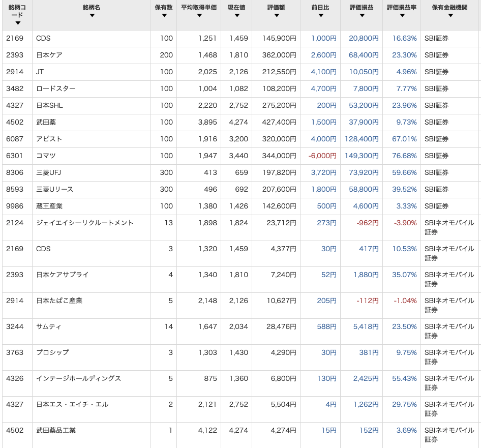Image resolution: width=481 pixels, height=448 pixels.
Task: Click the 128,400円 valuation gain
Action: pos(362,139)
